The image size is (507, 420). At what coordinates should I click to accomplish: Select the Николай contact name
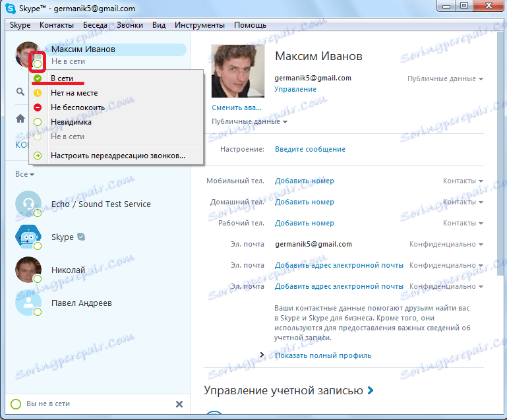[x=68, y=270]
